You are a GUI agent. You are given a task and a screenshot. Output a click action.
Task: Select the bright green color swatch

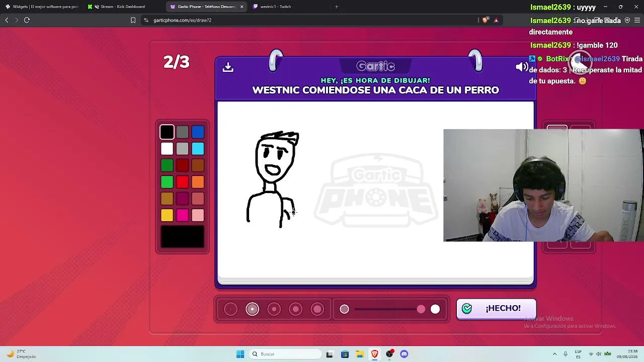coord(167,182)
